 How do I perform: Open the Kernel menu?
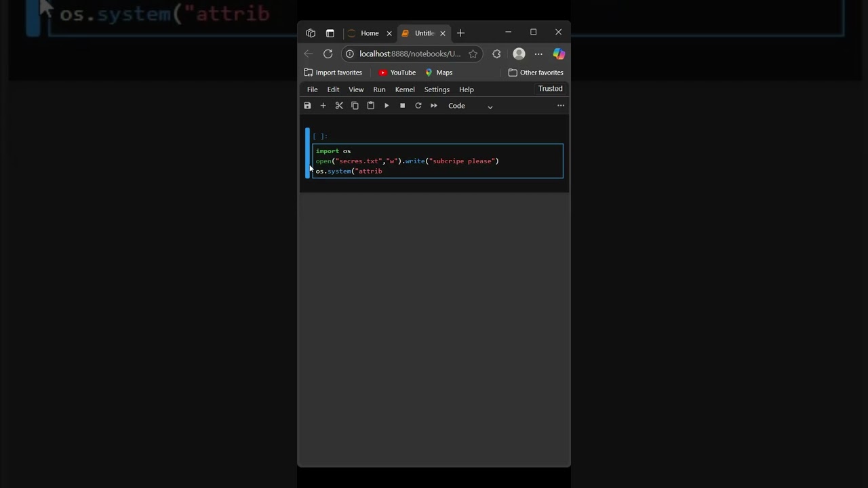coord(405,89)
